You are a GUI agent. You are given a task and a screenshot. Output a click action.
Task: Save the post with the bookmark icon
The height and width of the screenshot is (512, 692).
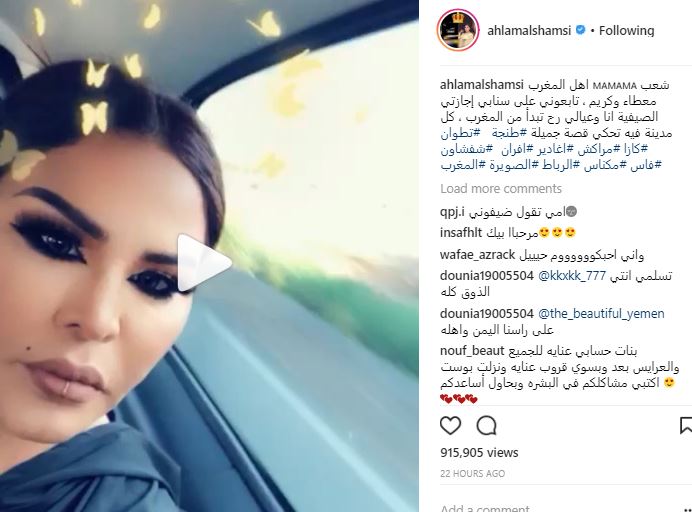pyautogui.click(x=685, y=426)
